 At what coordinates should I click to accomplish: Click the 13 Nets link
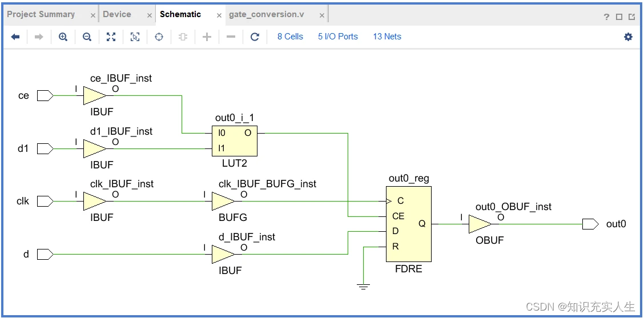click(x=387, y=37)
